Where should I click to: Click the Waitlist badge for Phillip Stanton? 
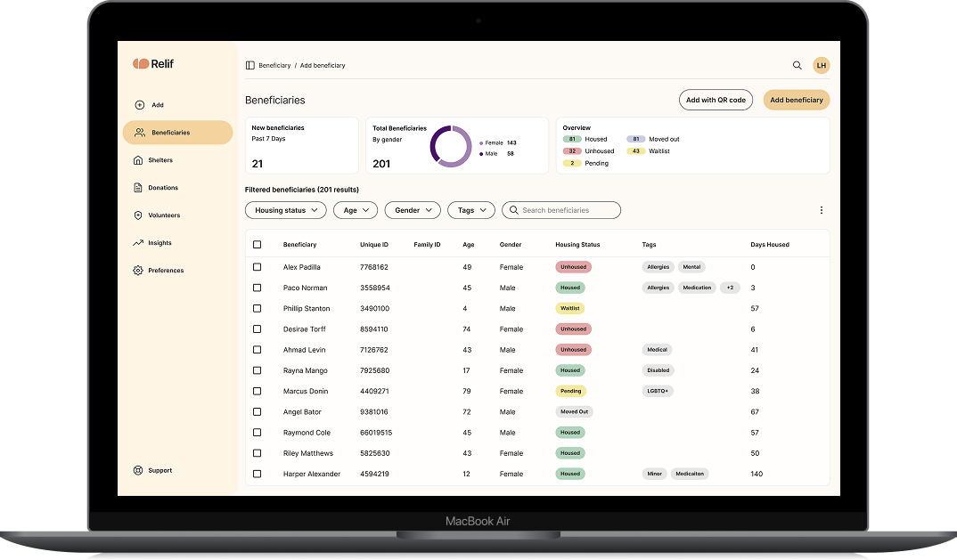click(x=570, y=309)
